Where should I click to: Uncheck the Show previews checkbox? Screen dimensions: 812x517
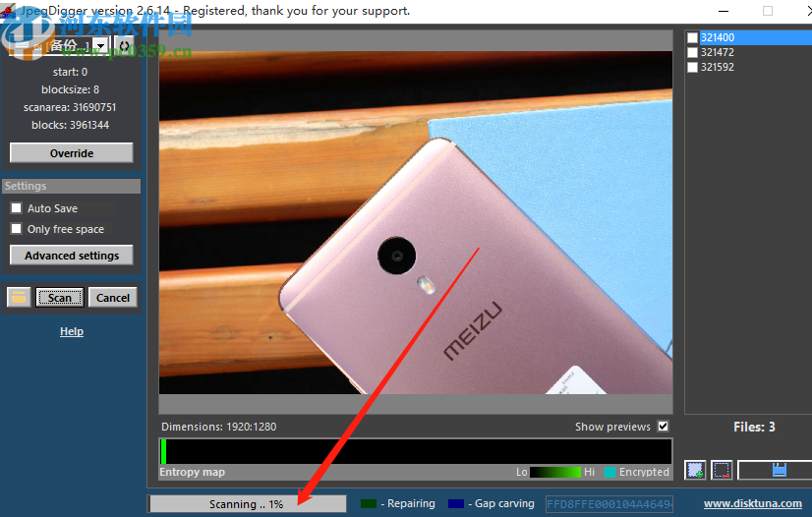663,426
